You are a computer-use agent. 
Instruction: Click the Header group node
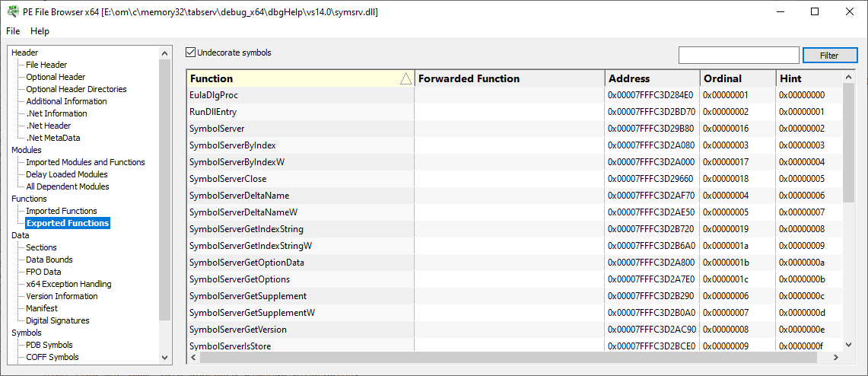tap(24, 53)
